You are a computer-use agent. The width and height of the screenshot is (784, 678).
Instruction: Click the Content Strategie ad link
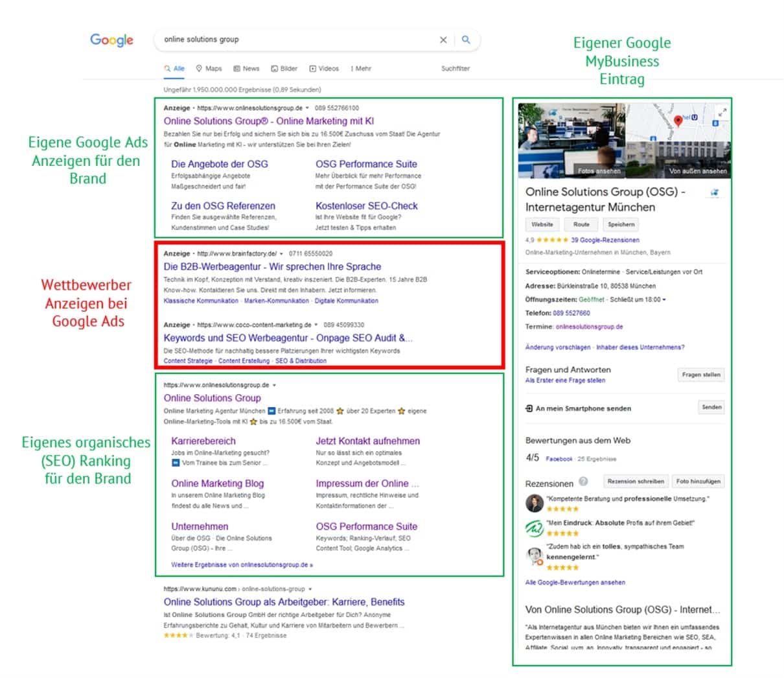188,360
